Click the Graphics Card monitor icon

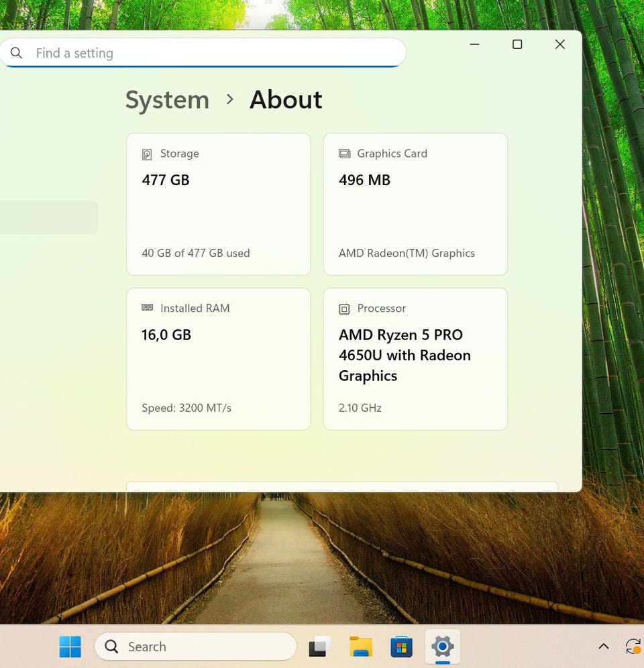coord(344,154)
